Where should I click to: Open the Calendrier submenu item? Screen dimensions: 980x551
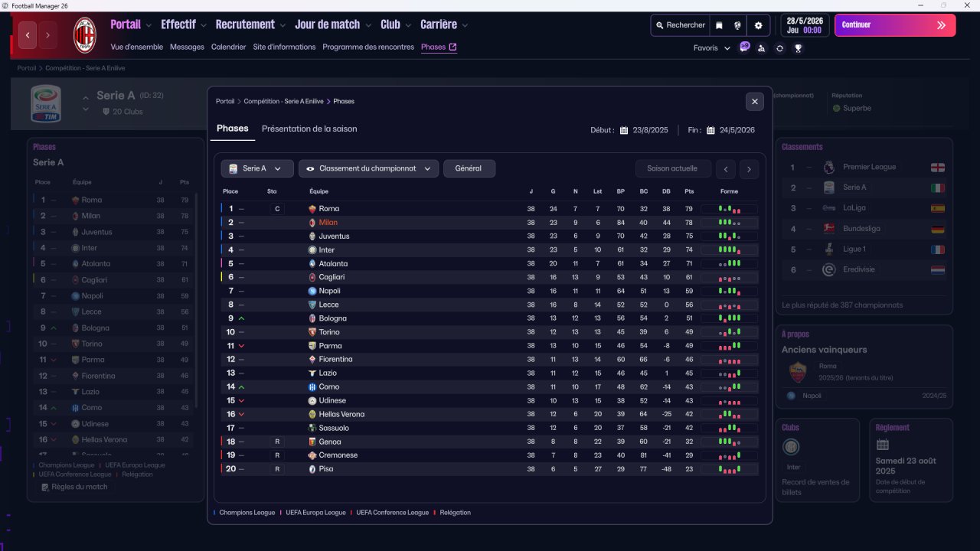pos(228,47)
